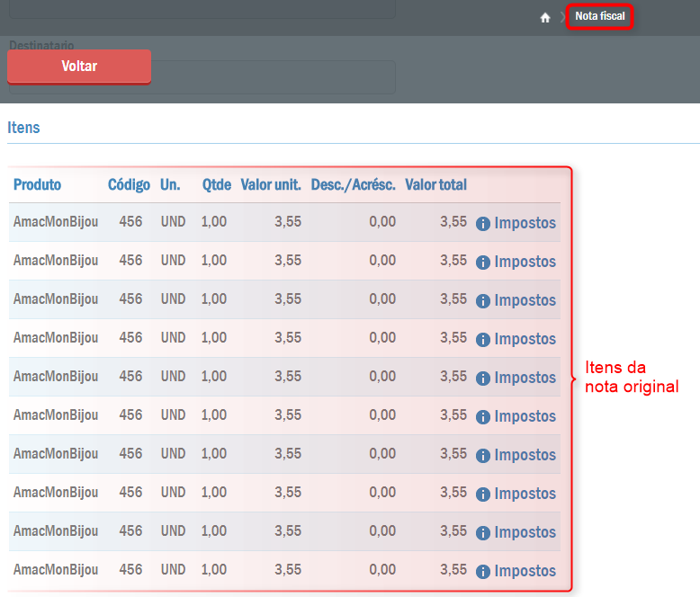
Task: Click the info icon in the fourth item row
Action: tap(483, 340)
